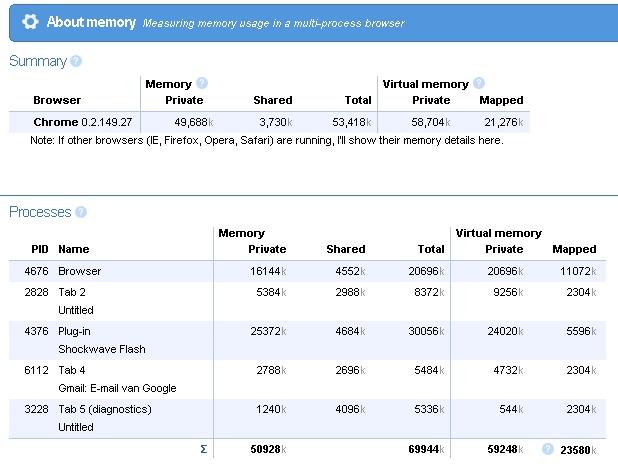The height and width of the screenshot is (467, 618).
Task: Click the 'PID' column header
Action: (40, 249)
